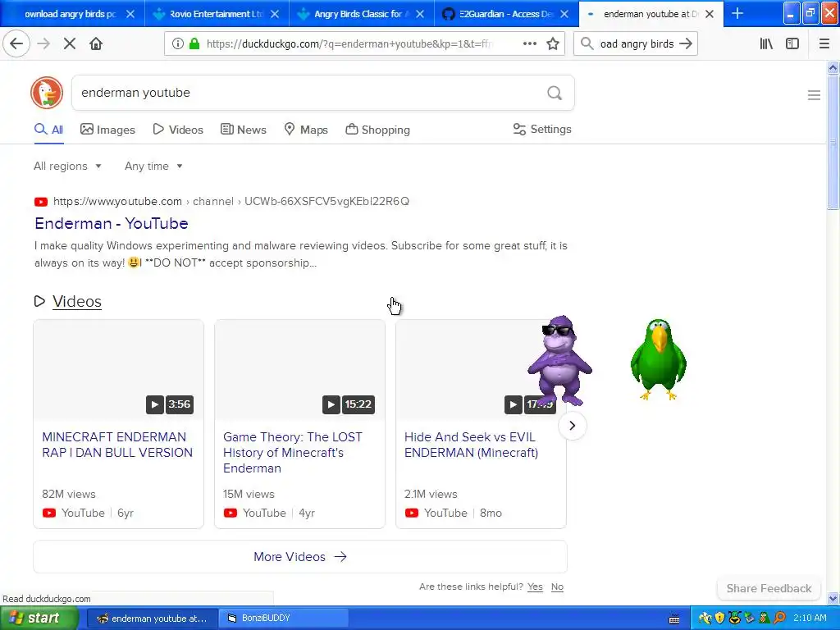Click the green parrot desktop character
The height and width of the screenshot is (630, 840).
(659, 359)
